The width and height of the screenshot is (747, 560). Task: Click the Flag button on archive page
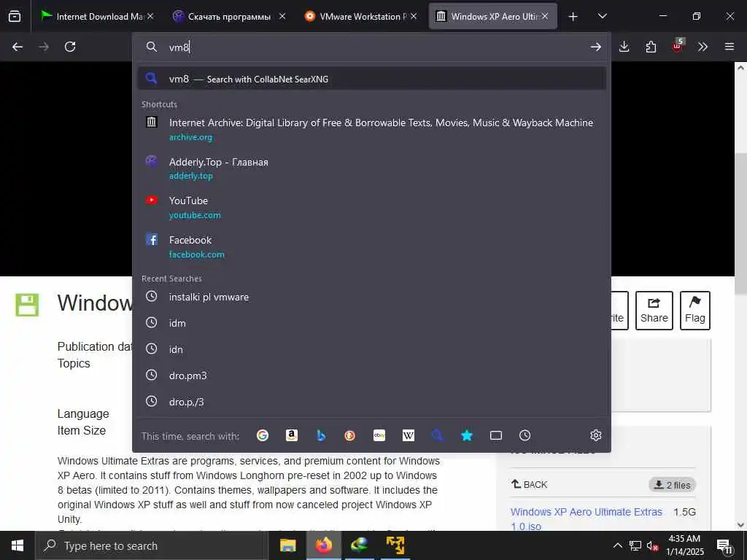tap(694, 311)
